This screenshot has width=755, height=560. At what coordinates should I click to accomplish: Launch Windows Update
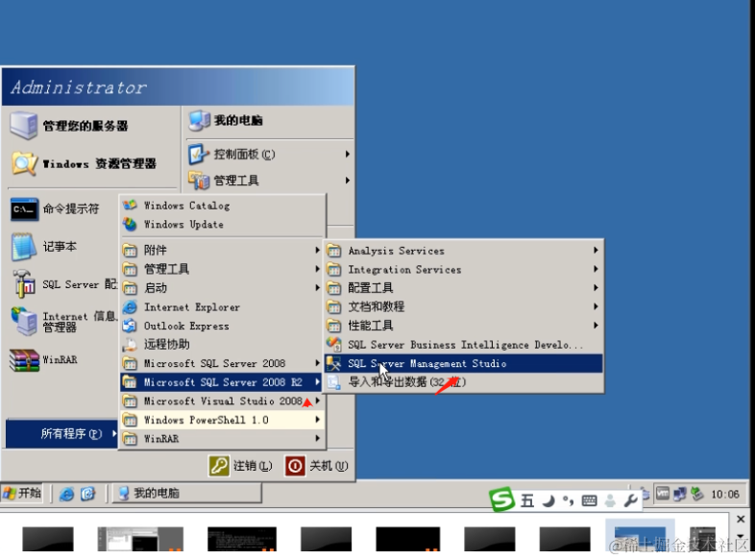pyautogui.click(x=222, y=225)
